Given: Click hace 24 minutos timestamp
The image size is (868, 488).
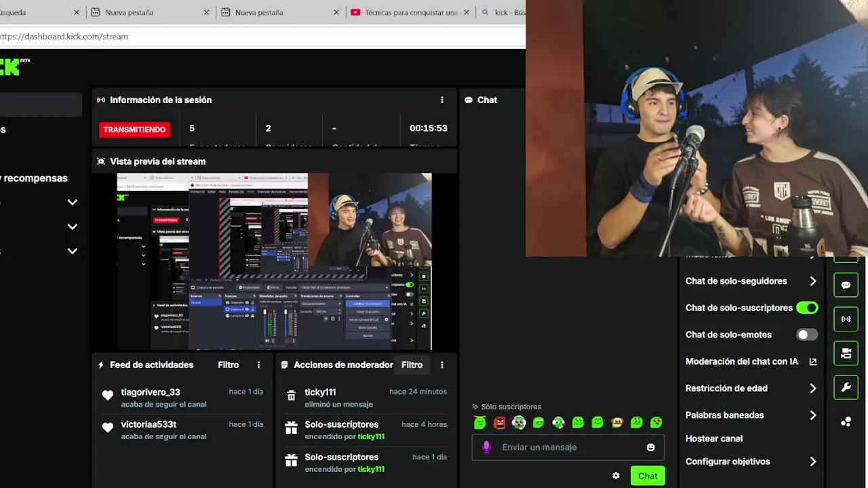Looking at the screenshot, I should (418, 392).
